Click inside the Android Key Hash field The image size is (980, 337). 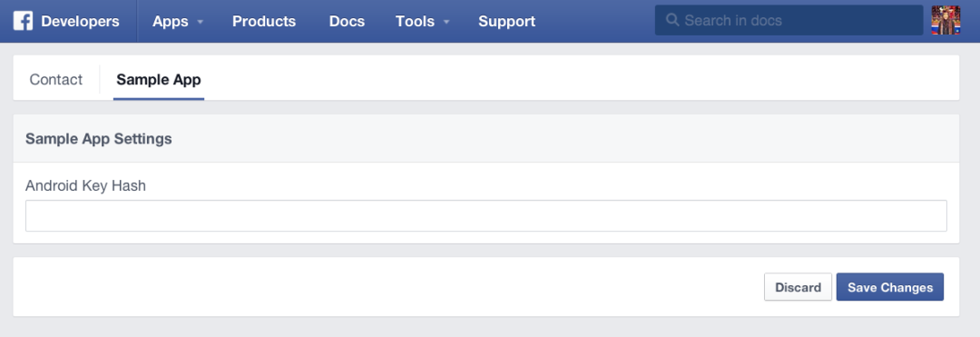click(x=486, y=215)
